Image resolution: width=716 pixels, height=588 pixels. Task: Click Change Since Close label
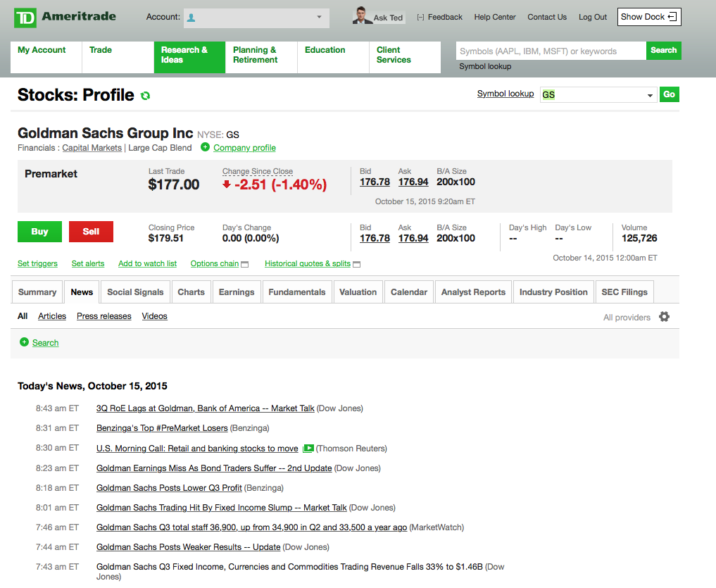pyautogui.click(x=258, y=171)
